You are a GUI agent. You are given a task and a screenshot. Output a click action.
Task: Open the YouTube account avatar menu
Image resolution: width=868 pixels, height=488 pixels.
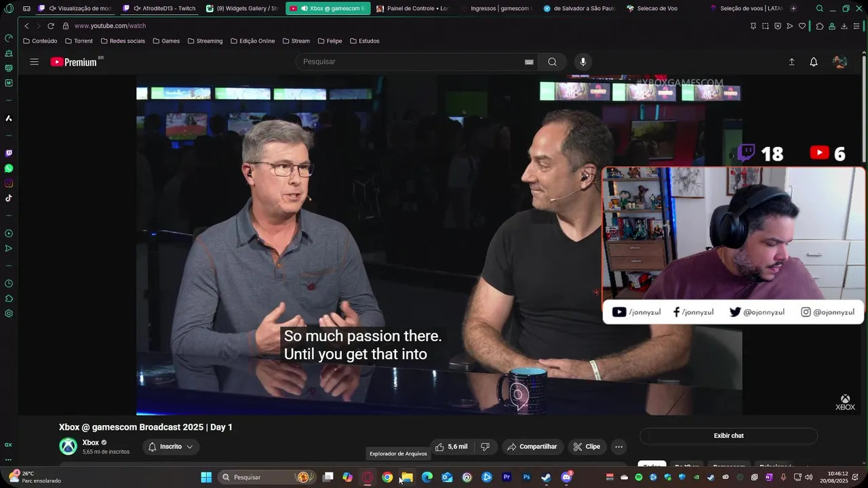(840, 62)
